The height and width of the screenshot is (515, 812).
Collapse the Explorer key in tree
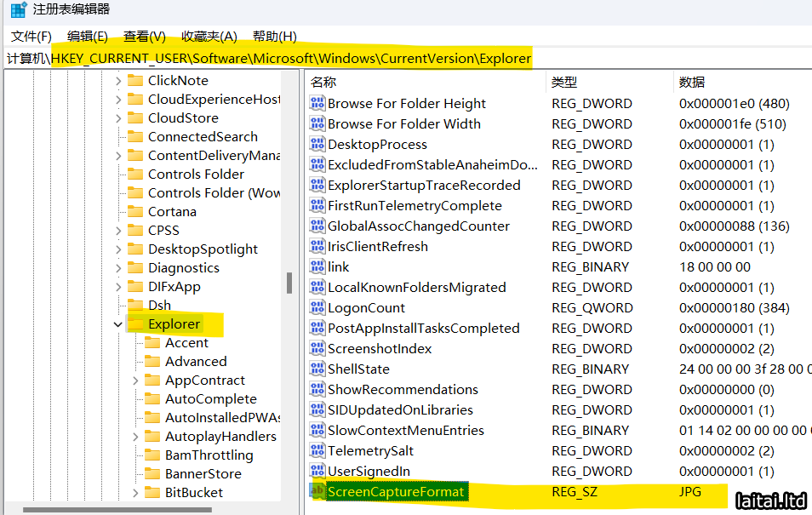[117, 324]
